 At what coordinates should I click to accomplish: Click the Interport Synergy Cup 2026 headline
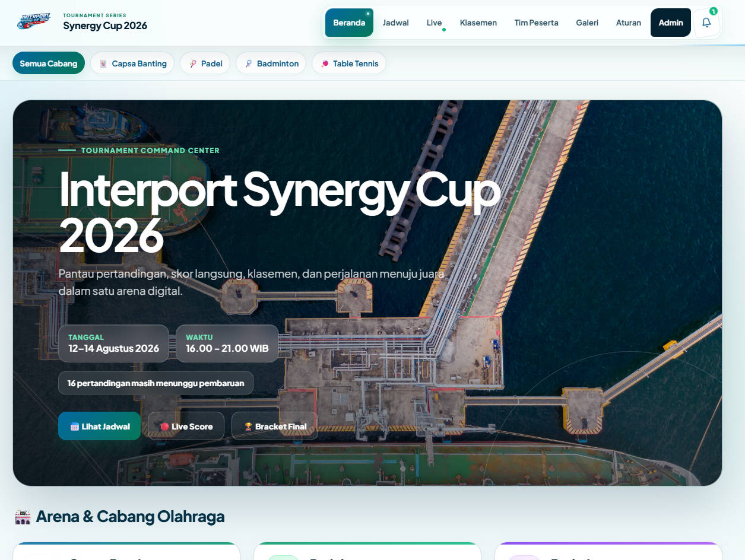click(279, 212)
